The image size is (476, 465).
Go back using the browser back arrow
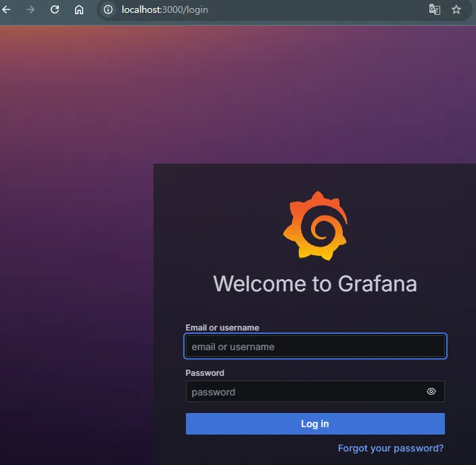coord(6,9)
